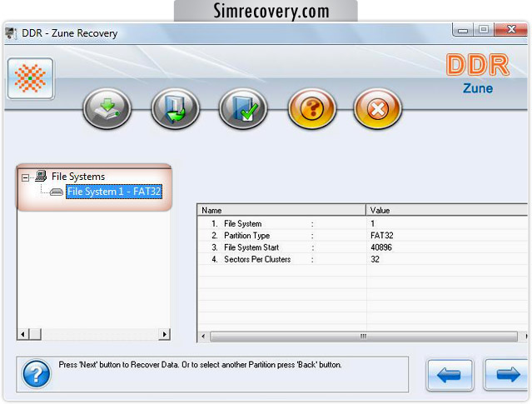Click the orange X exit toolbar button
532x404 pixels.
378,108
